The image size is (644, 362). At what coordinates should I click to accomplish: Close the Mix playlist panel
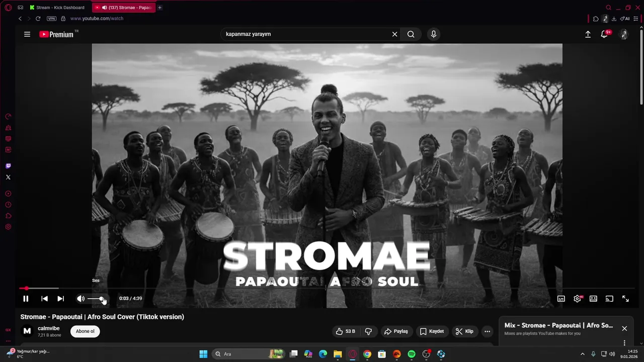click(624, 328)
